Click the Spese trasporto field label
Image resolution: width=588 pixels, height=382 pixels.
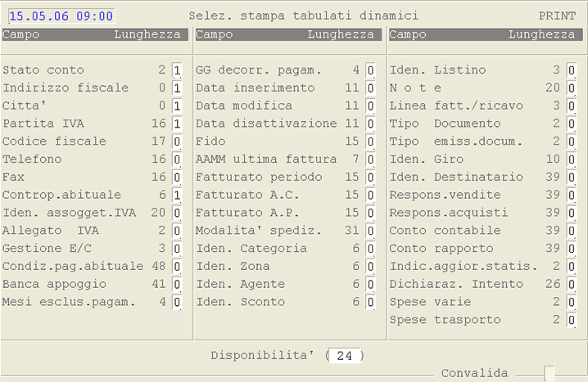(x=446, y=320)
